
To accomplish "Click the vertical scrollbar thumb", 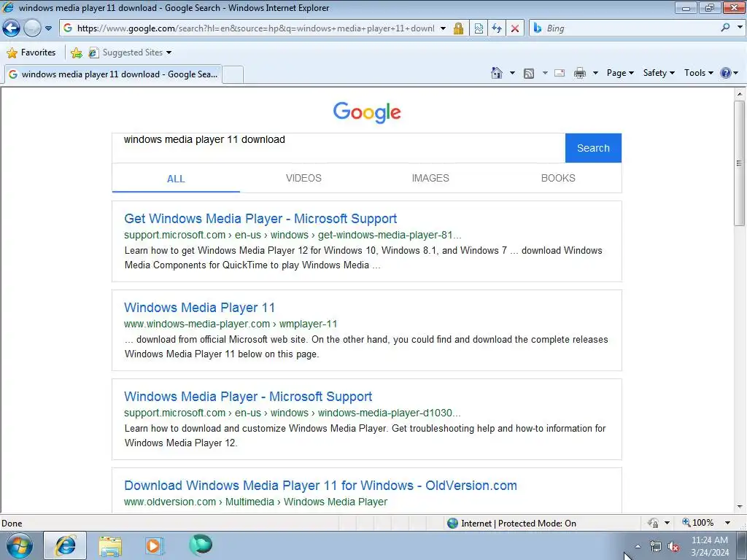I will (740, 163).
